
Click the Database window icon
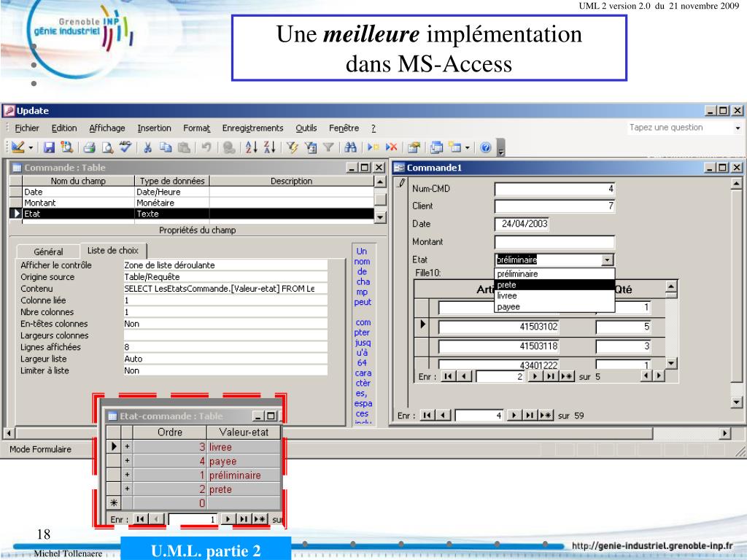(x=436, y=147)
